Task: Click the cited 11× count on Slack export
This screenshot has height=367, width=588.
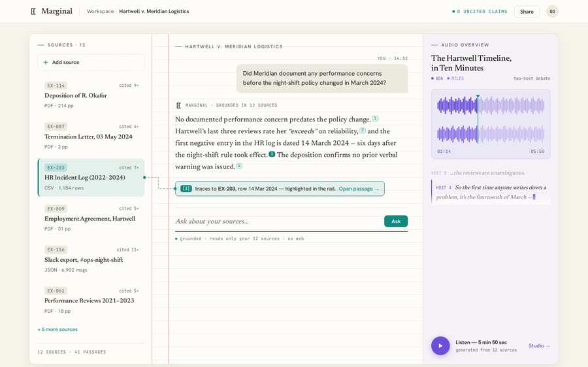Action: click(127, 249)
